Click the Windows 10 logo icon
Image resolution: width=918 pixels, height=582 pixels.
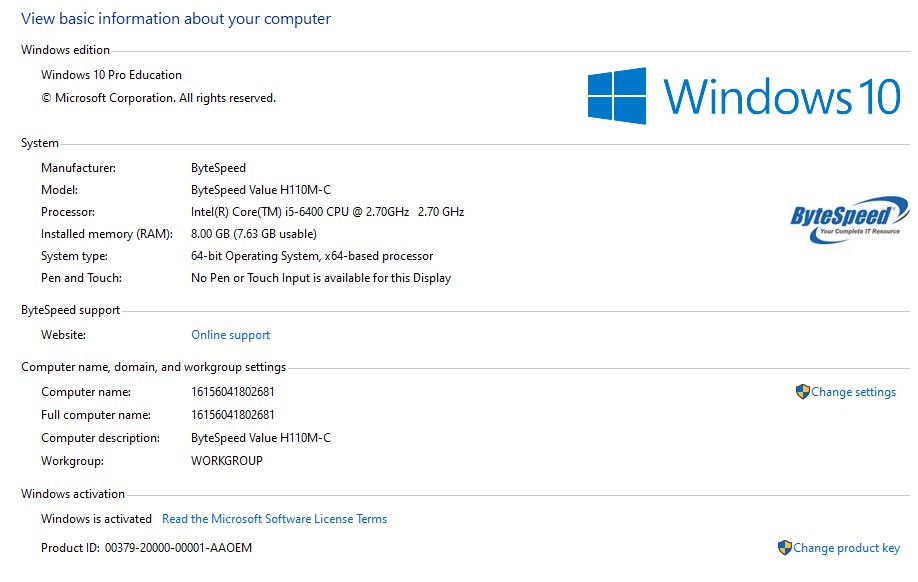coord(617,96)
